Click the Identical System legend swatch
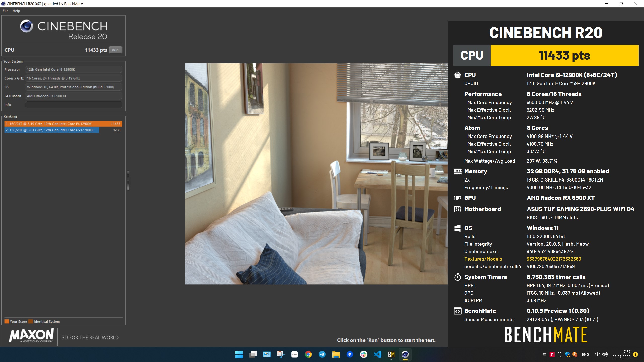Viewport: 644px width, 362px height. click(x=31, y=321)
